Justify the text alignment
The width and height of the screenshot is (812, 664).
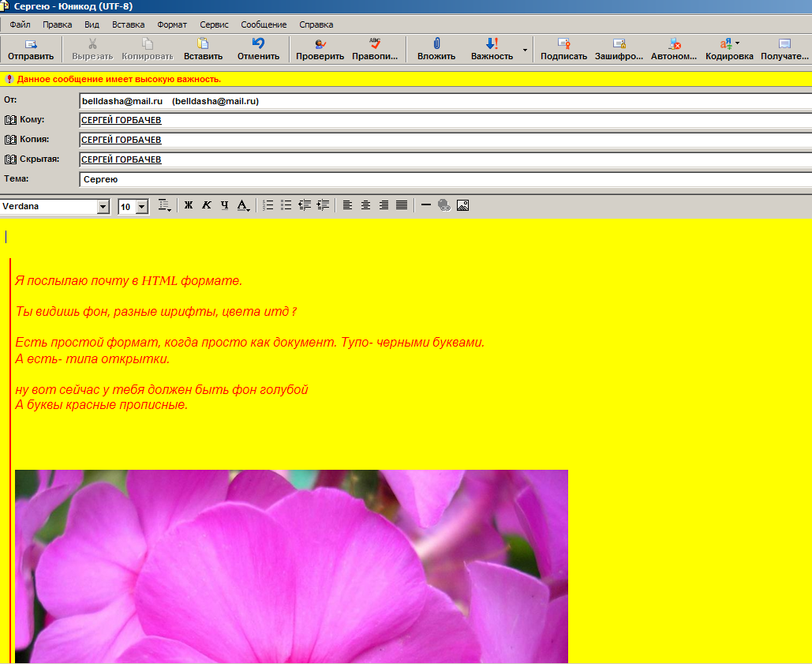point(402,205)
